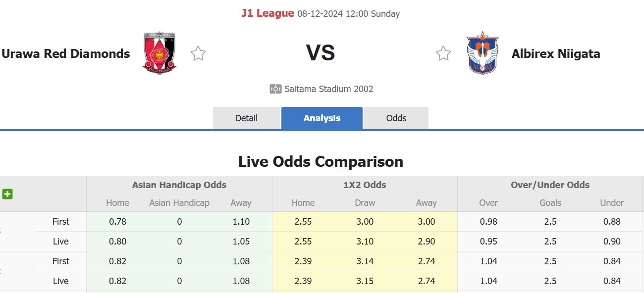This screenshot has width=644, height=293.
Task: Click the Live draw odds 3.10
Action: click(365, 242)
